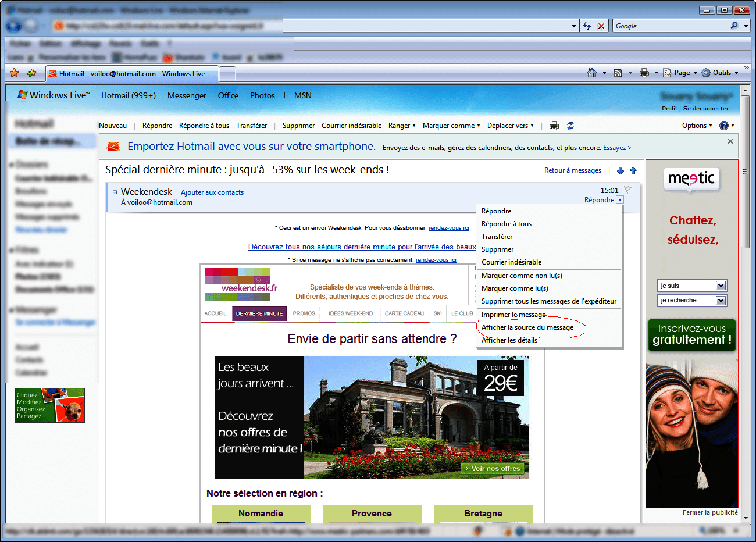Screen dimensions: 756x542
Task: Click the photo gallery ad thumbnail
Action: pos(50,405)
